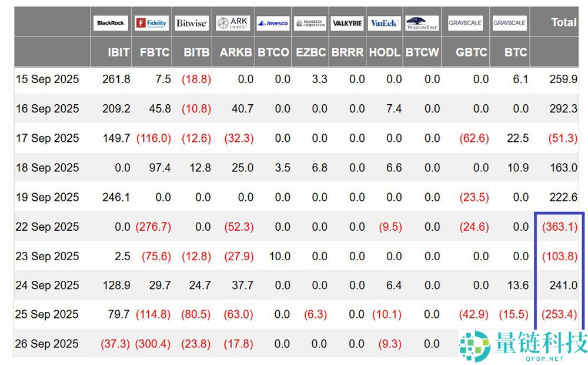The height and width of the screenshot is (365, 588).
Task: Select the HODL ticker header
Action: point(385,52)
